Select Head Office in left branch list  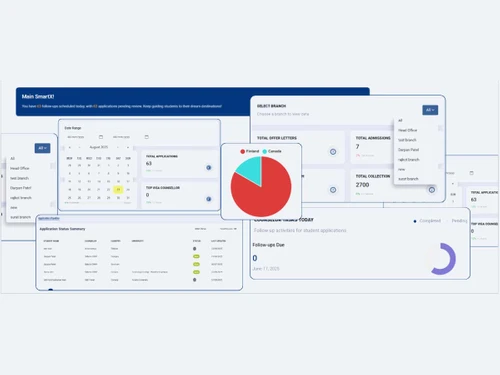(20, 168)
